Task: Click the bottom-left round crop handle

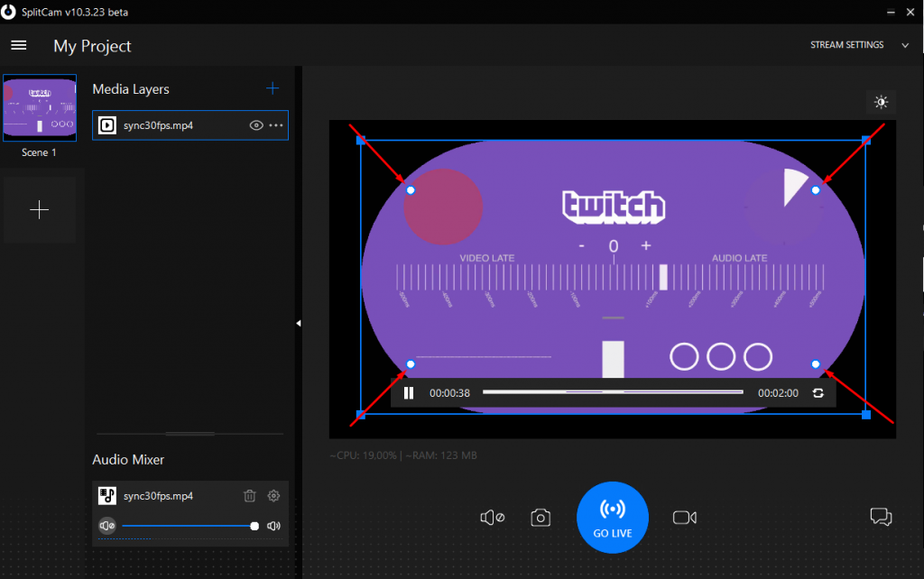Action: 411,364
